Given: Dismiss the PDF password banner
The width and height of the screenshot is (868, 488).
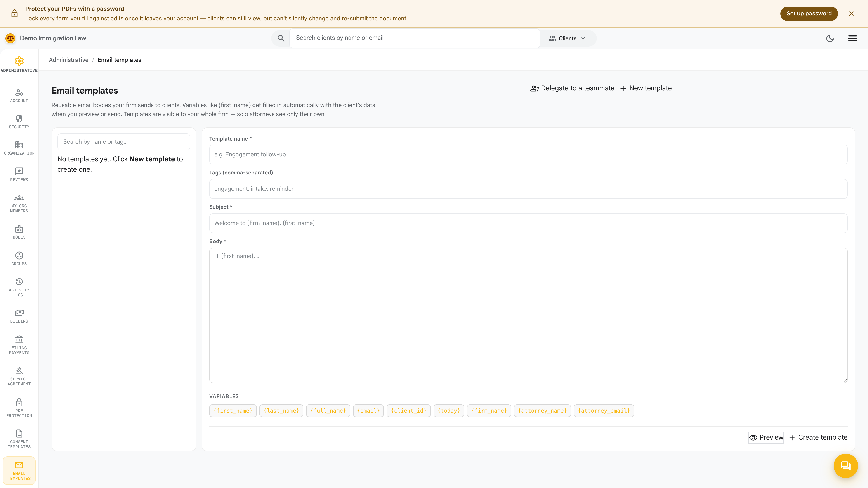Looking at the screenshot, I should click(x=851, y=14).
